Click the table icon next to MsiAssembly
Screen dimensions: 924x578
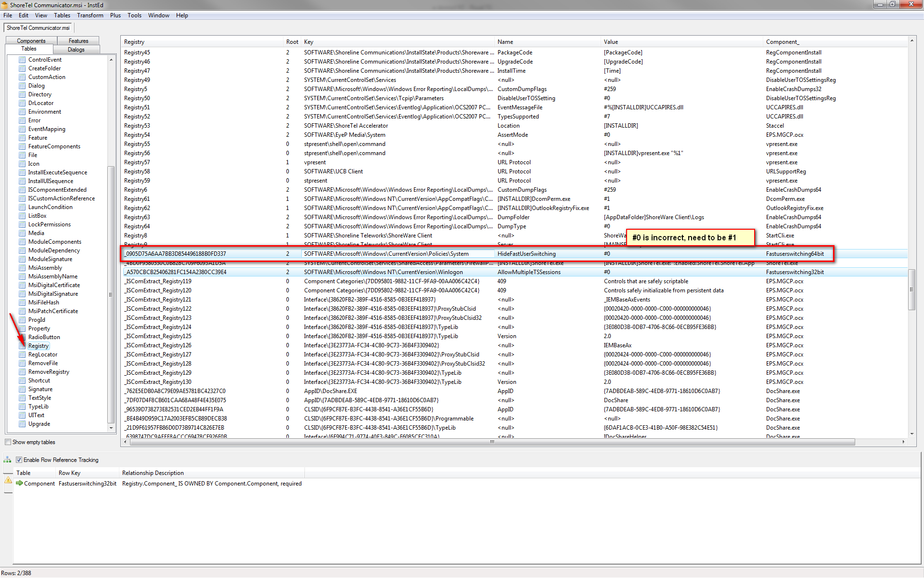coord(22,268)
